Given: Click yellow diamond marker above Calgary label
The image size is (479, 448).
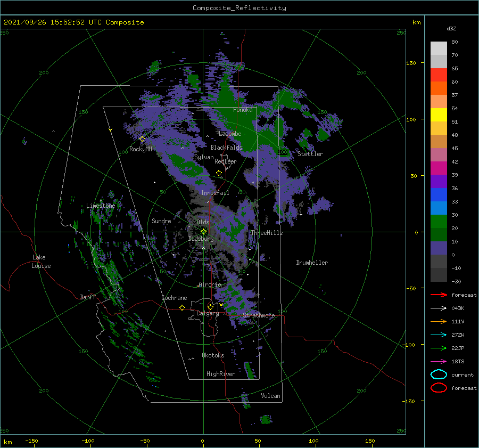Looking at the screenshot, I should pyautogui.click(x=210, y=307).
